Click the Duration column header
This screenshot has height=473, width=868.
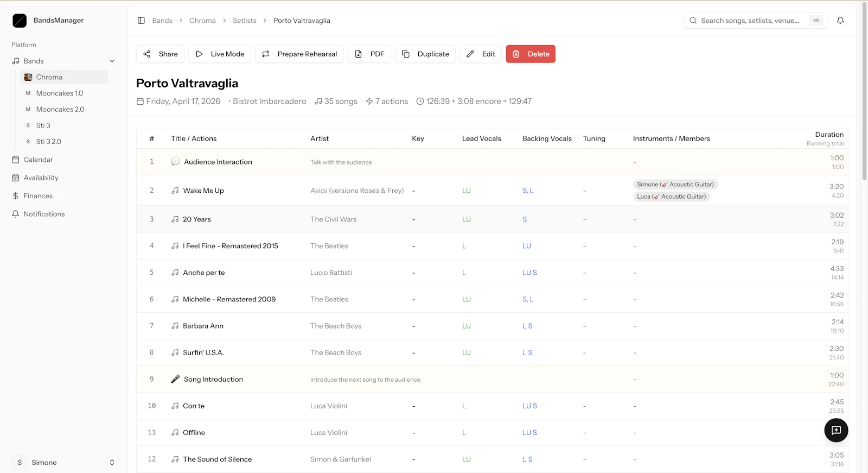[x=829, y=135]
